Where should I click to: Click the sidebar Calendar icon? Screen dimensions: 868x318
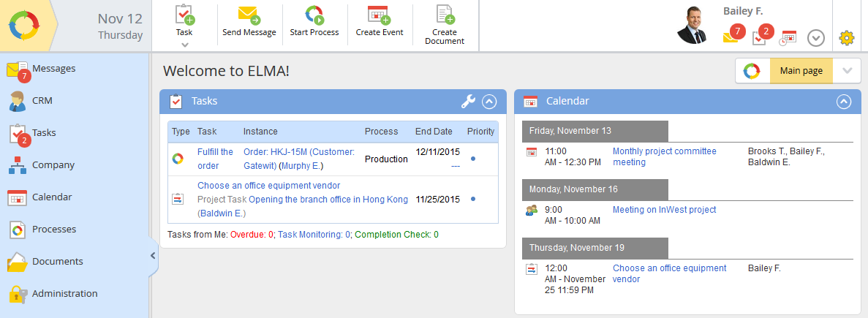[x=18, y=197]
